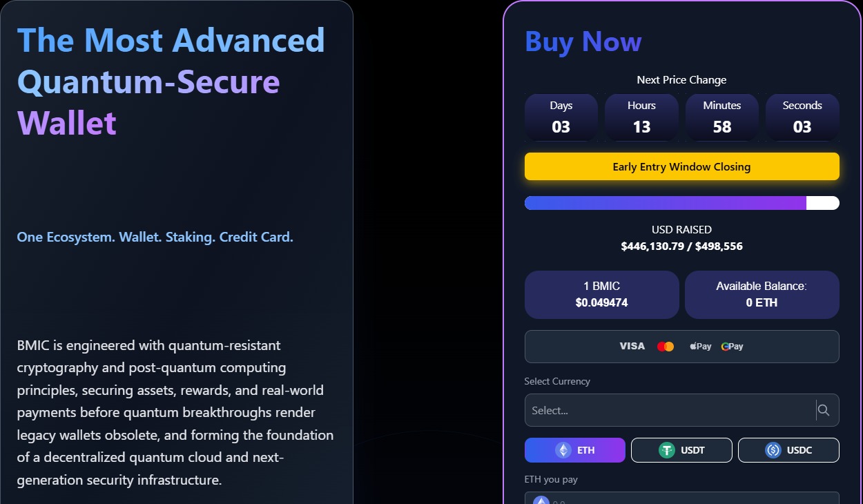Click the Buy Now heading
This screenshot has height=504, width=863.
583,42
